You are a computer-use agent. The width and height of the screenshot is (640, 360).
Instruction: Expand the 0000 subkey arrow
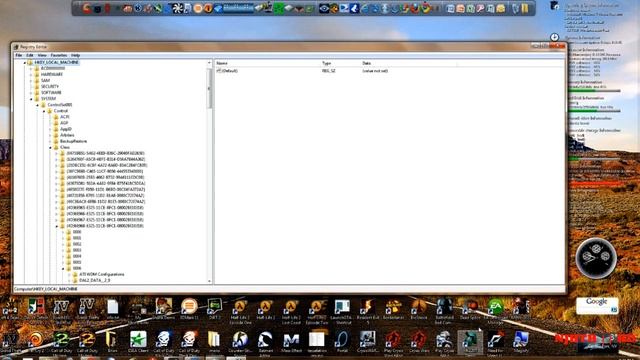click(63, 232)
